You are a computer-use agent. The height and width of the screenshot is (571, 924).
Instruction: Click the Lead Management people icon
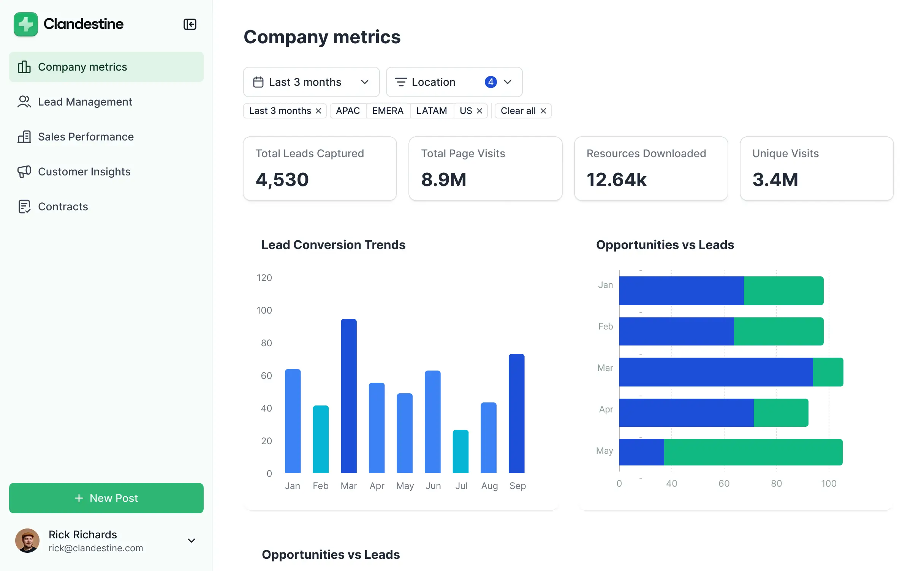[24, 102]
